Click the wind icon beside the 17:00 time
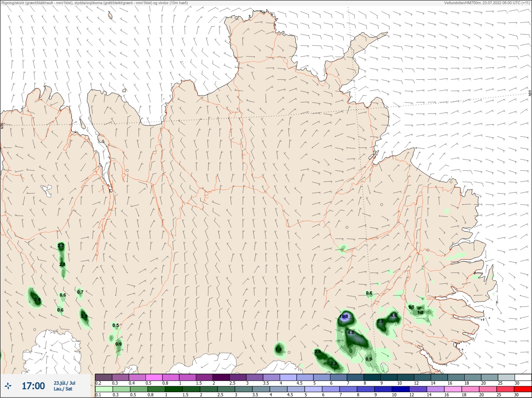The width and height of the screenshot is (532, 398). [8, 386]
